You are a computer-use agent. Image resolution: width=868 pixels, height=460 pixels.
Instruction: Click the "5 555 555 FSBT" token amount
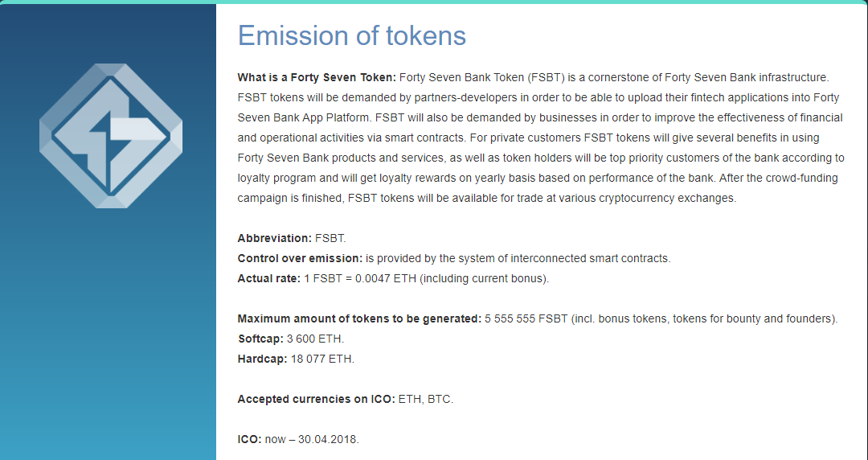(x=526, y=319)
